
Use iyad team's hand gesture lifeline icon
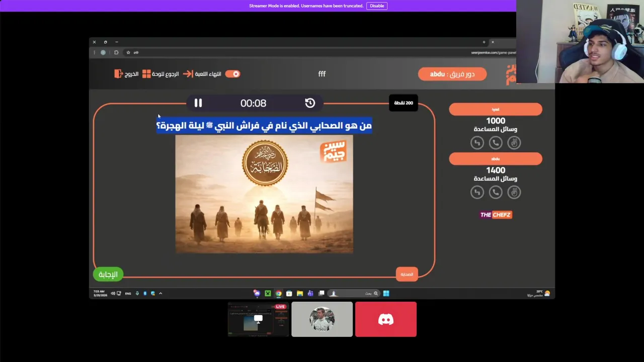(514, 143)
